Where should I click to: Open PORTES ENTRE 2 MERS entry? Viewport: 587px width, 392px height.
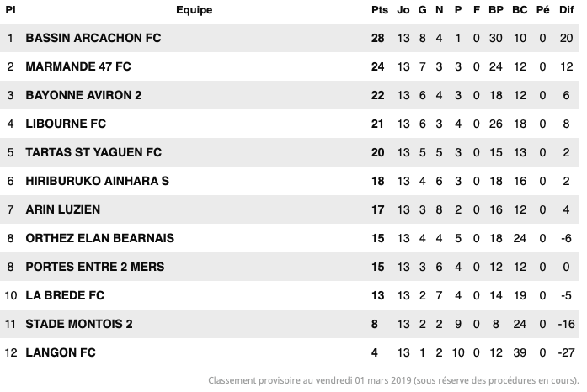(x=95, y=267)
